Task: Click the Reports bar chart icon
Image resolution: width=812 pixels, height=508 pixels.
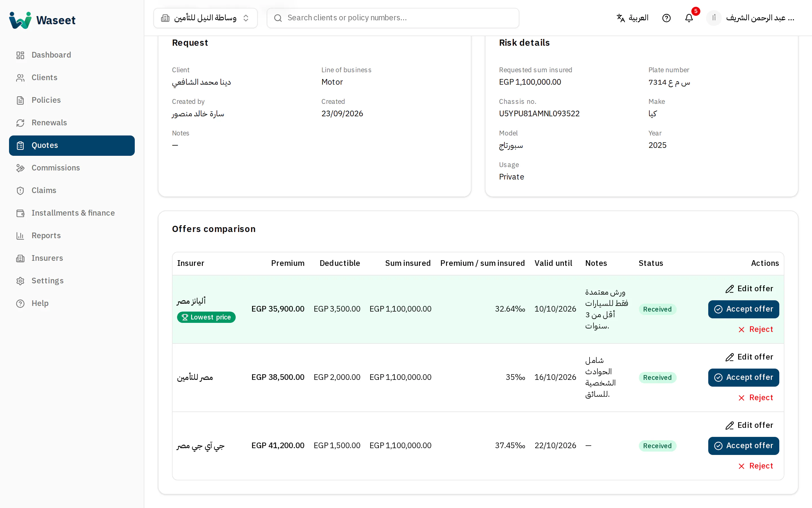Action: 21,236
